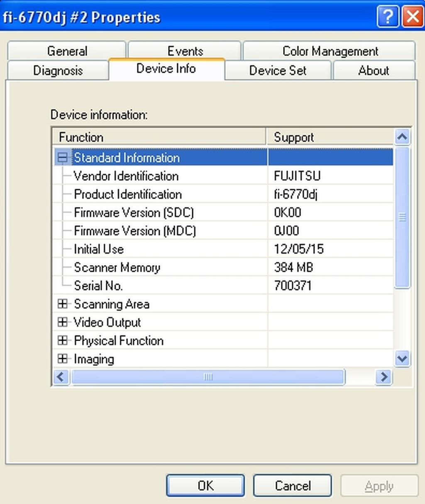Switch to the General tab
This screenshot has width=425, height=504.
click(67, 51)
